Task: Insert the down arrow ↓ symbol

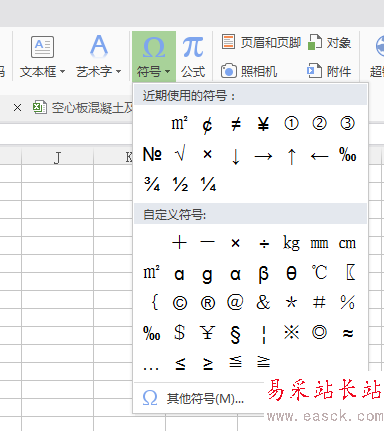Action: pos(235,156)
